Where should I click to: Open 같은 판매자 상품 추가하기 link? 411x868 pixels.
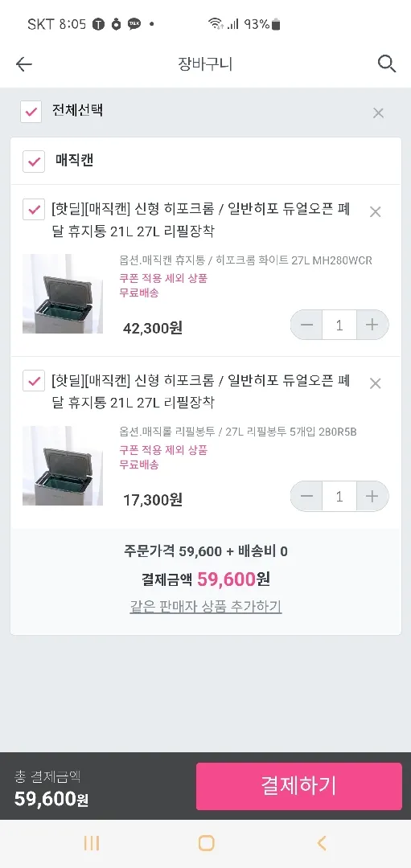(x=206, y=607)
